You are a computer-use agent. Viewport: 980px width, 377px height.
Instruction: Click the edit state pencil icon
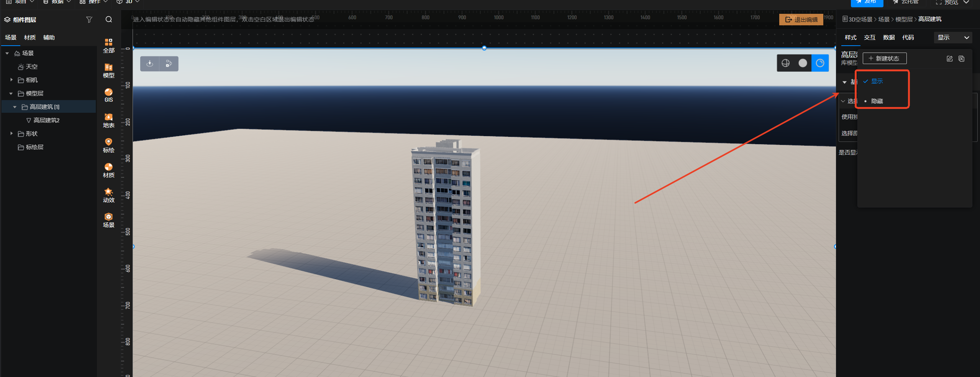pyautogui.click(x=949, y=59)
